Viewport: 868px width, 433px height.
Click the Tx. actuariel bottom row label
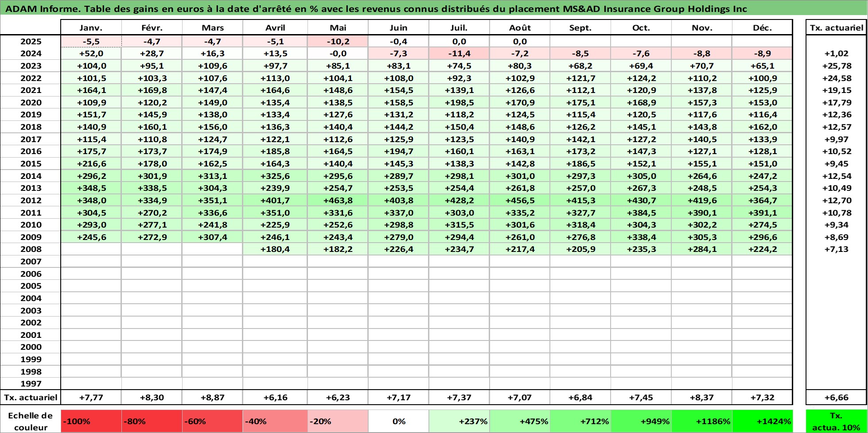point(31,398)
